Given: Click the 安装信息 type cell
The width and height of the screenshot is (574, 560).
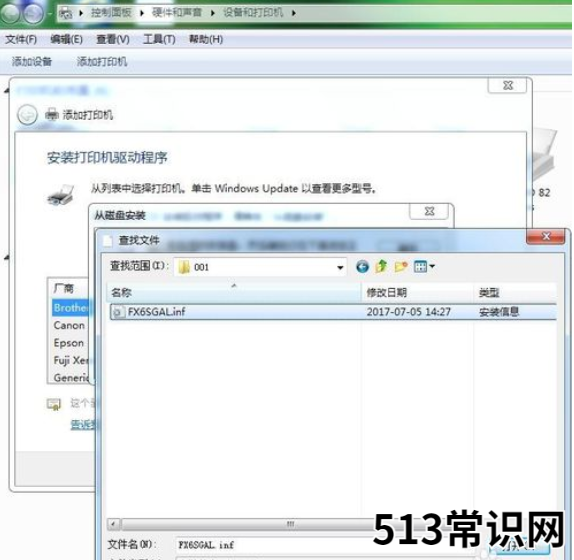Looking at the screenshot, I should (499, 312).
